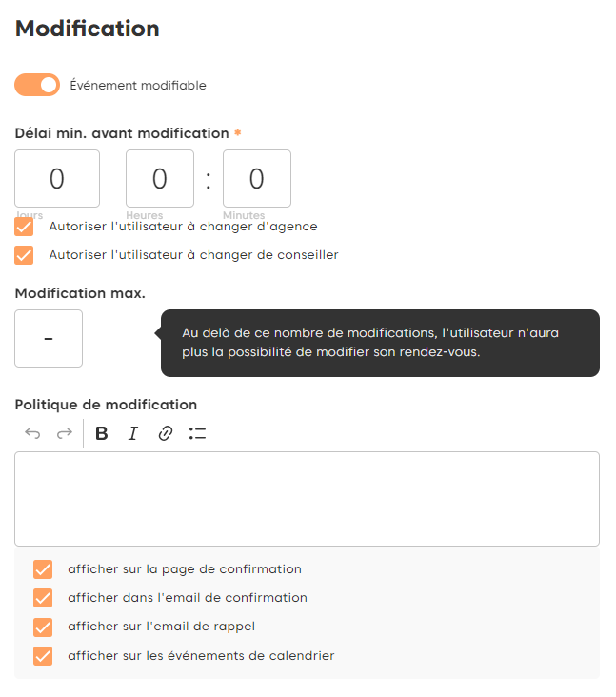Click the undo icon in the editor toolbar
The width and height of the screenshot is (616, 697).
coord(33,434)
